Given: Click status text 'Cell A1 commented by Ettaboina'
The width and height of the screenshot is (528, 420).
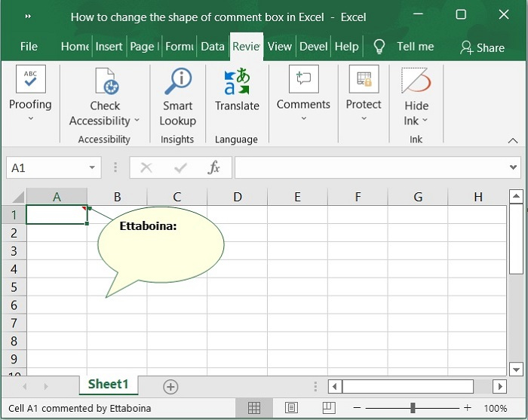Looking at the screenshot, I should [x=79, y=408].
